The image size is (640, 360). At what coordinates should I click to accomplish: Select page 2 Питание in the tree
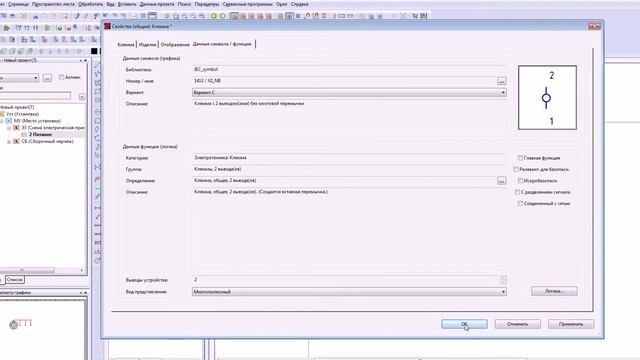(40, 135)
